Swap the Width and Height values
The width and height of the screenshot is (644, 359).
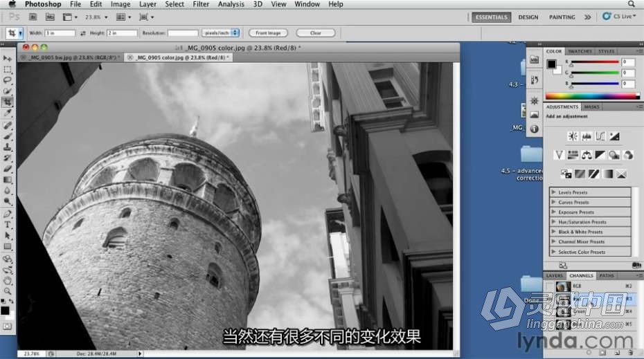[83, 33]
